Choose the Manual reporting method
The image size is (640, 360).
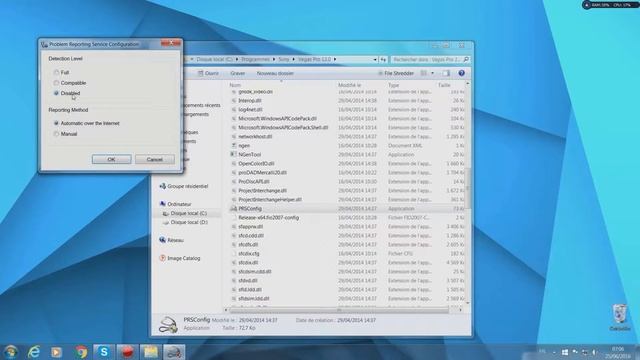click(56, 133)
